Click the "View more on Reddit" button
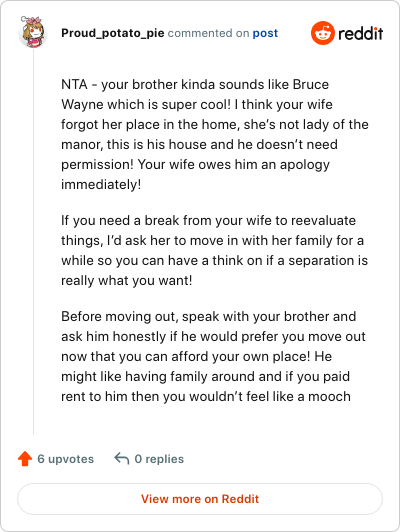Image resolution: width=400 pixels, height=532 pixels. point(200,499)
